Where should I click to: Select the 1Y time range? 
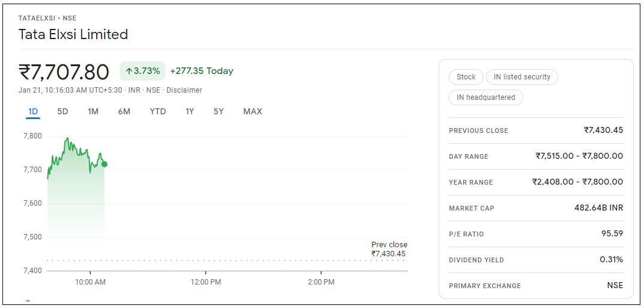[x=190, y=111]
